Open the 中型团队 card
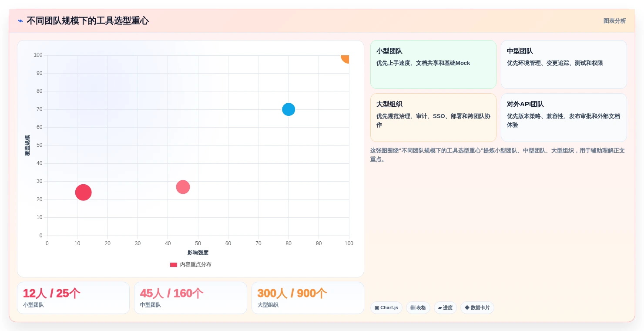644x331 pixels. [x=563, y=64]
